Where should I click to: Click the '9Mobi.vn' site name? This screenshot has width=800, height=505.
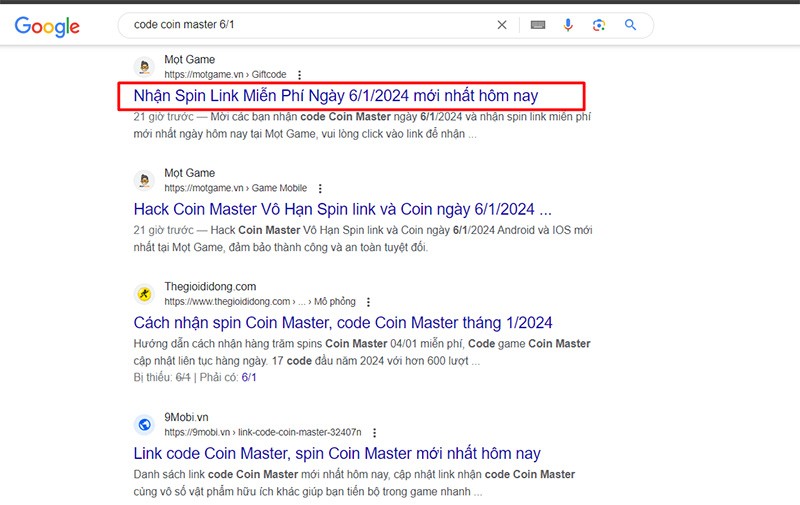point(186,417)
